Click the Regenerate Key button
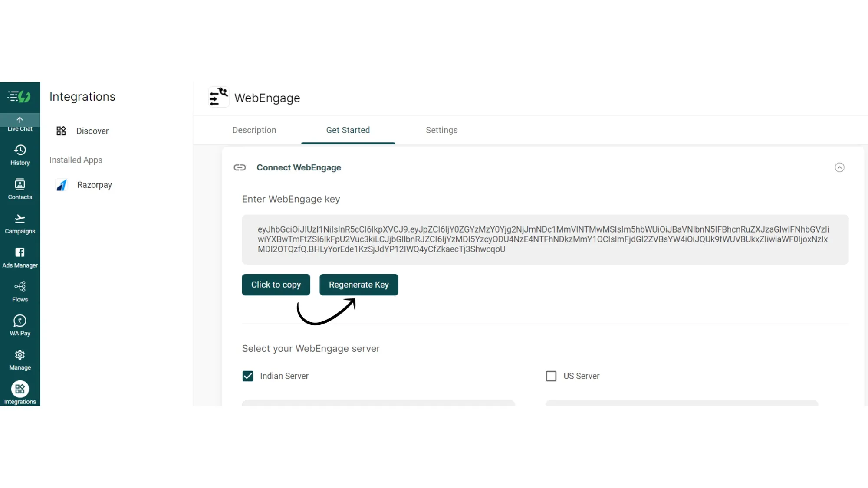This screenshot has width=868, height=488. pos(358,284)
